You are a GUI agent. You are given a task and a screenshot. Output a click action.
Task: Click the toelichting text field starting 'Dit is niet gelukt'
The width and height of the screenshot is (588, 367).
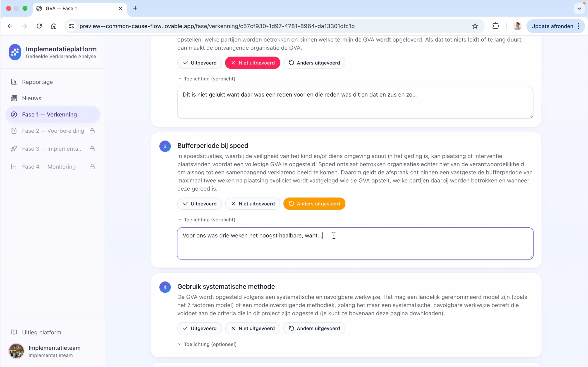[355, 103]
